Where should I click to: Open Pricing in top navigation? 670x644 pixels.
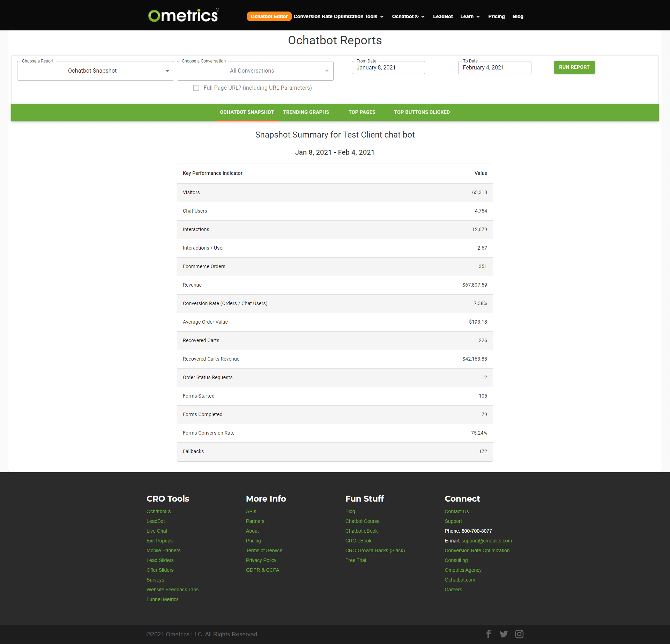[x=496, y=16]
